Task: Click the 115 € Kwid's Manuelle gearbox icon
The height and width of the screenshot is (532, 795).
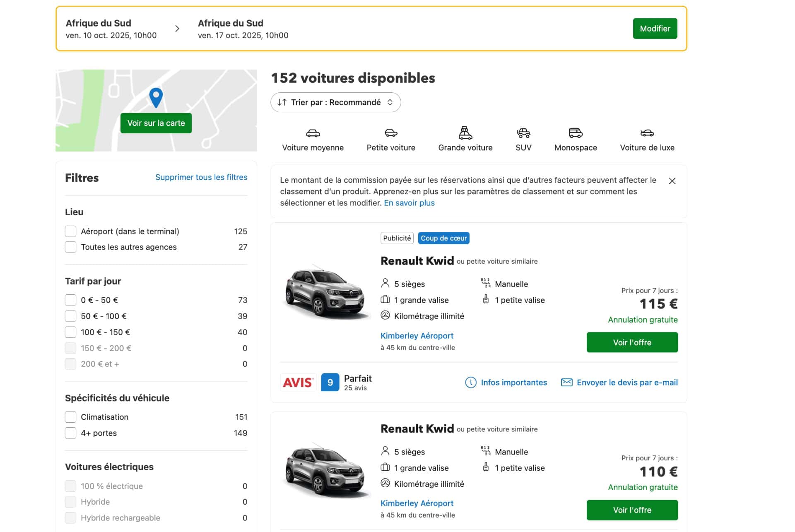Action: (486, 283)
